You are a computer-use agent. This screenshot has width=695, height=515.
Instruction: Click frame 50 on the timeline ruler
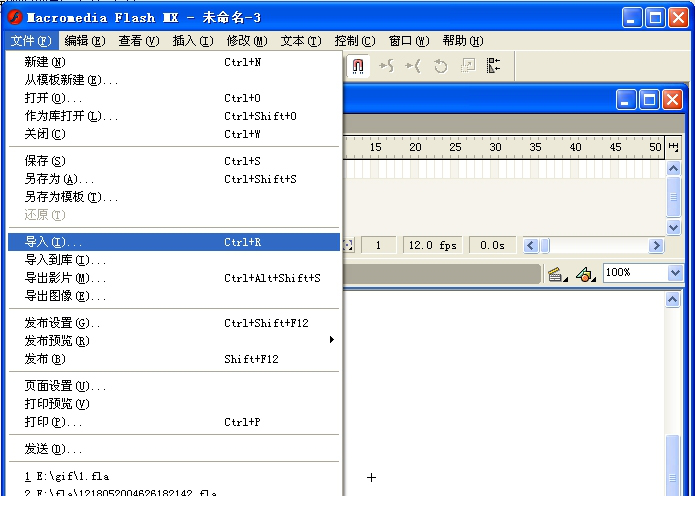(656, 147)
